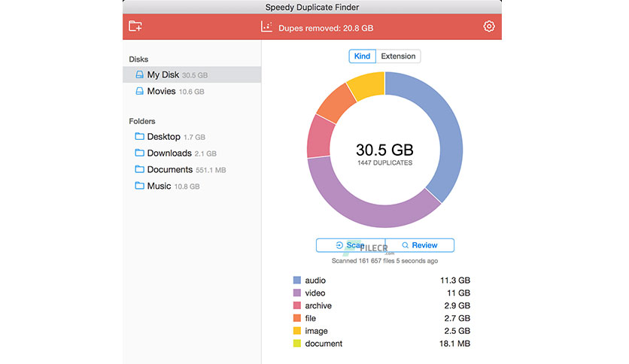Click the purple video legend swatch
Image resolution: width=629 pixels, height=364 pixels.
tap(297, 293)
